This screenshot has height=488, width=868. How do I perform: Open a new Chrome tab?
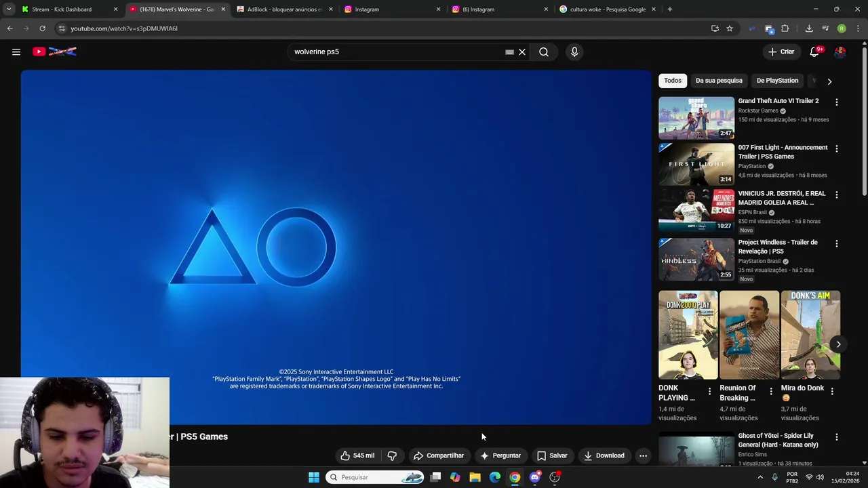[x=670, y=9]
